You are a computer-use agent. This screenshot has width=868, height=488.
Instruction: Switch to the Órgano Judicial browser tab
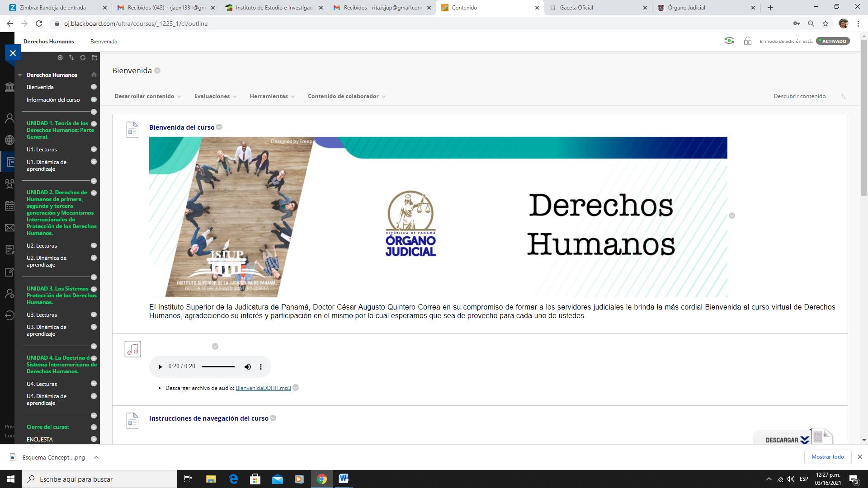tap(706, 8)
